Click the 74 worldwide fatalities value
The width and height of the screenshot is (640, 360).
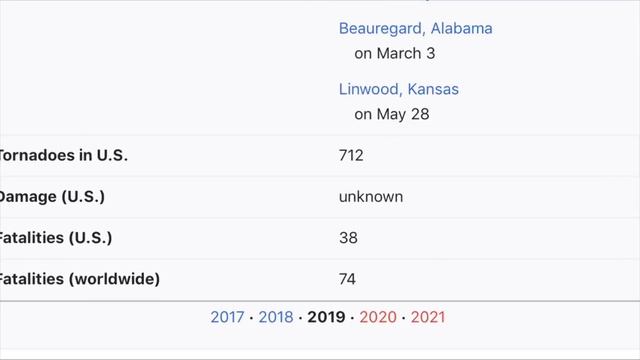(x=347, y=279)
